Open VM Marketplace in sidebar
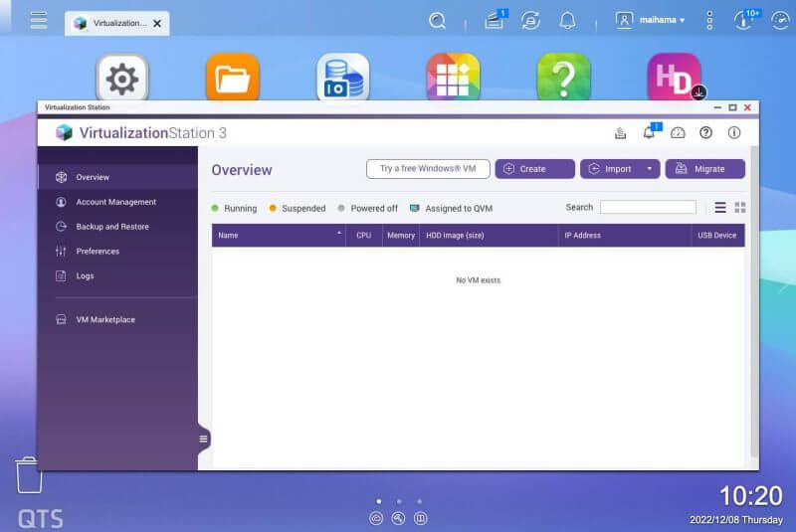This screenshot has height=532, width=796. coord(117,319)
